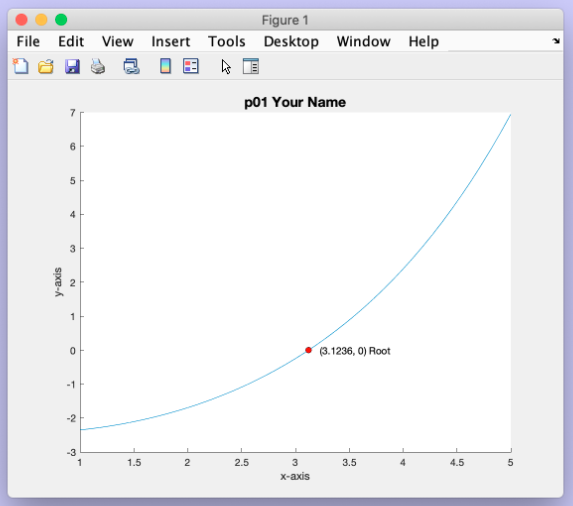Open the Tools menu
Viewport: 573px width, 506px height.
click(x=227, y=41)
